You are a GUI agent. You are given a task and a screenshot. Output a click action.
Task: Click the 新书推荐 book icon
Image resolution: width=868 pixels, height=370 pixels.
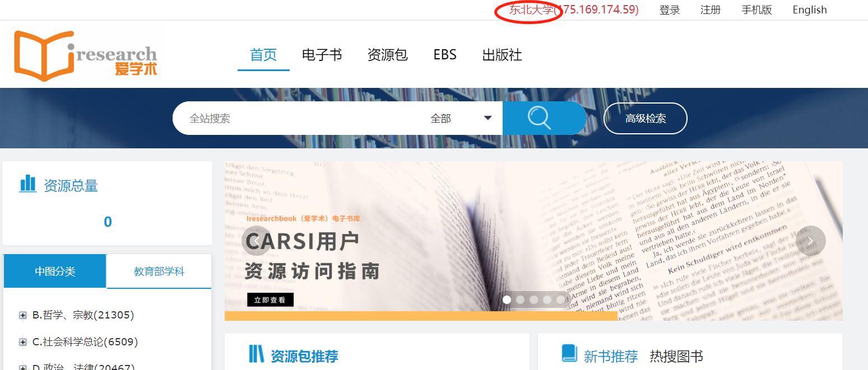(x=569, y=353)
